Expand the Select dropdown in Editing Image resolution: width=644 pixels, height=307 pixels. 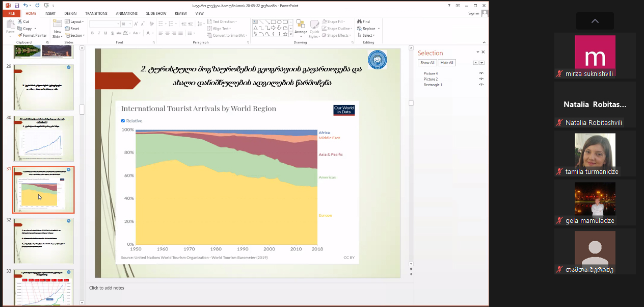[x=368, y=35]
